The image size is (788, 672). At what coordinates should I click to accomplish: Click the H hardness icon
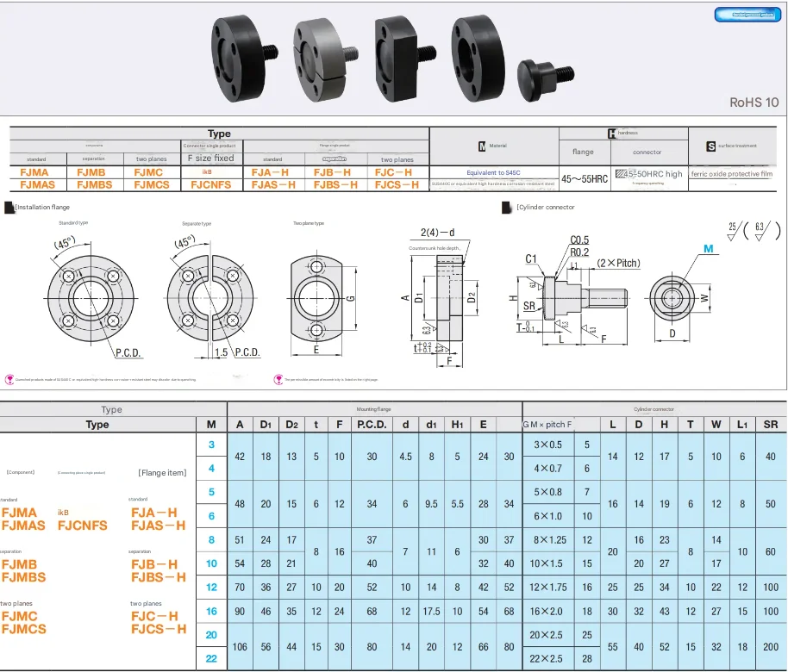tap(611, 134)
